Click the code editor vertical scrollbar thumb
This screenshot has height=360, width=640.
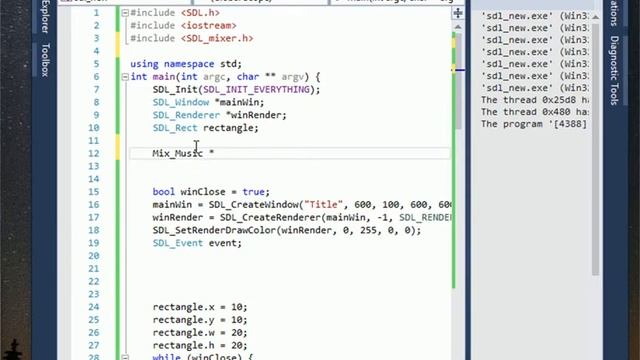458,82
